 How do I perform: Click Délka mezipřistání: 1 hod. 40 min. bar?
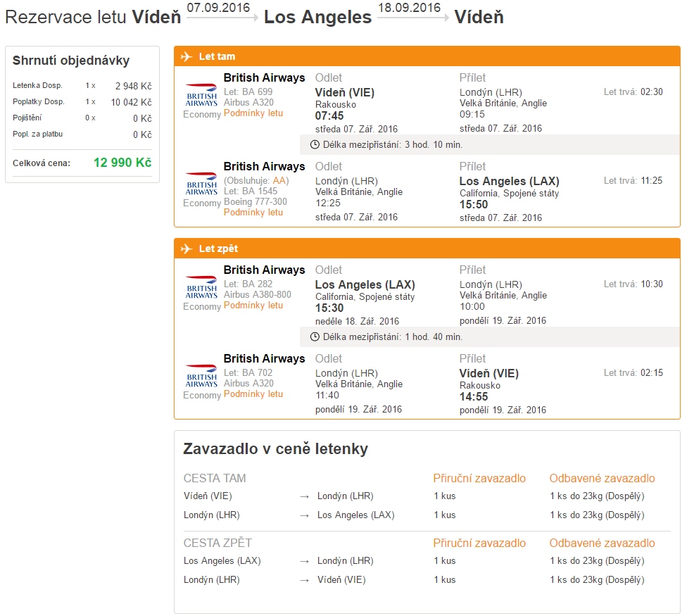tap(489, 337)
